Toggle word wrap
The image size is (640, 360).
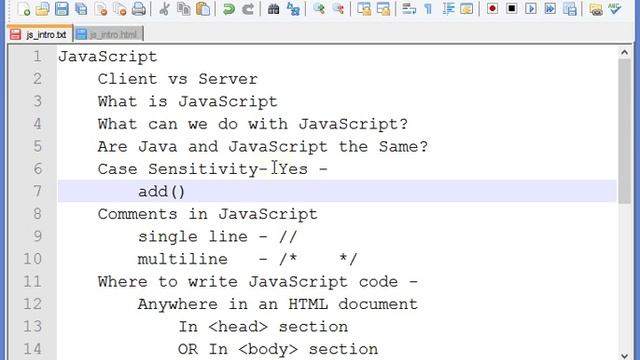click(x=409, y=9)
